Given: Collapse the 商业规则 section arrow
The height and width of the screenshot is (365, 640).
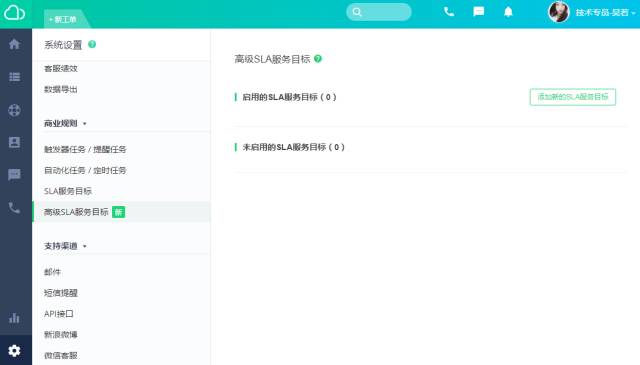Looking at the screenshot, I should tap(84, 123).
